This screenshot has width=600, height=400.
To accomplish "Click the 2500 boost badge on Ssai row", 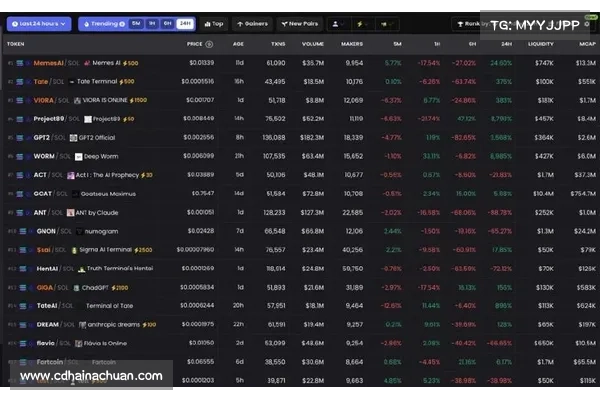I will 143,250.
